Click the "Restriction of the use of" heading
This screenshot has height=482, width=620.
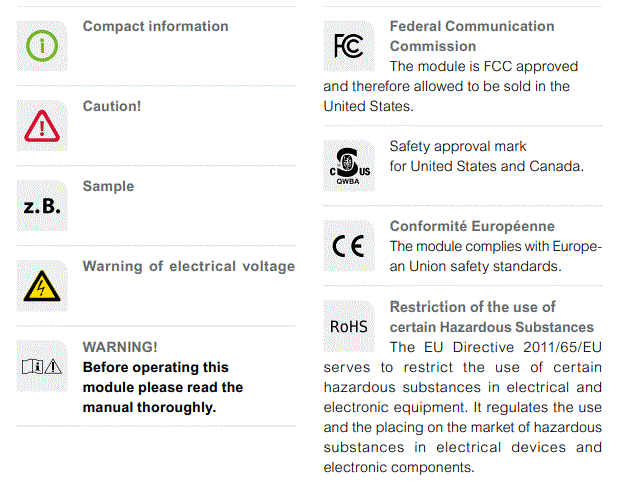tap(472, 307)
